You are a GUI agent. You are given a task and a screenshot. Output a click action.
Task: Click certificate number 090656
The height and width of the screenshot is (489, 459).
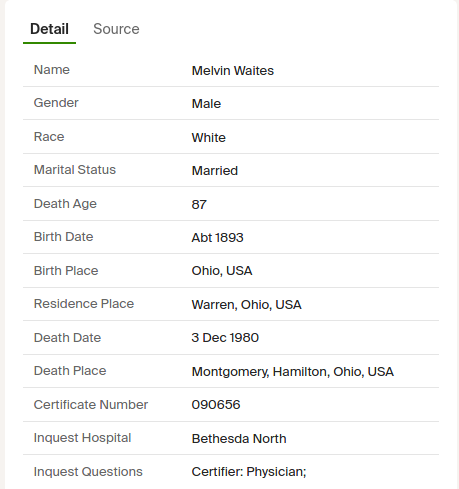tap(216, 405)
